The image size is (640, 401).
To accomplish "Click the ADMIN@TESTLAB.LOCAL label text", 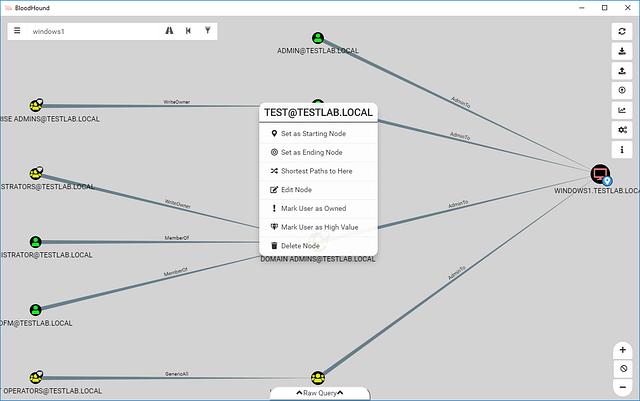I will tap(318, 51).
